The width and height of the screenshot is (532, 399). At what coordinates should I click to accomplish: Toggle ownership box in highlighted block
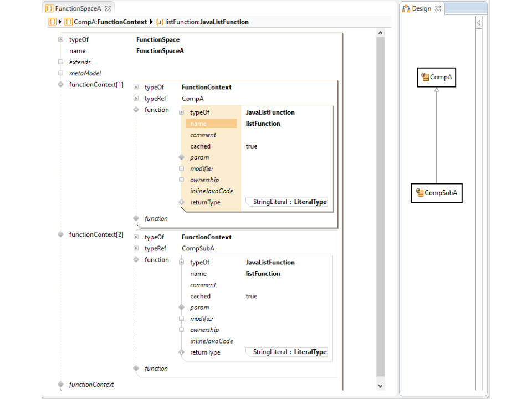point(182,180)
